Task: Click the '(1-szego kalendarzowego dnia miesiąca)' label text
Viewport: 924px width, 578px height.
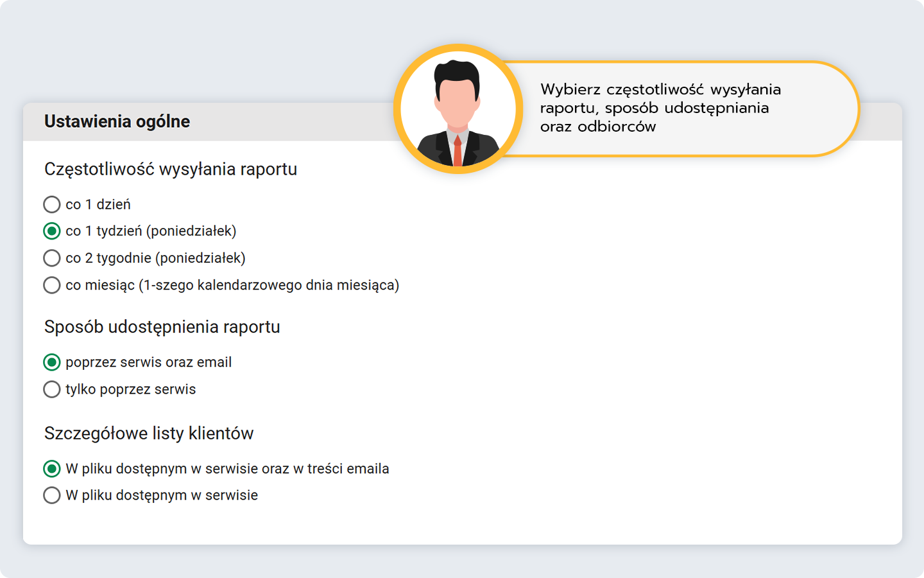Action: click(269, 285)
